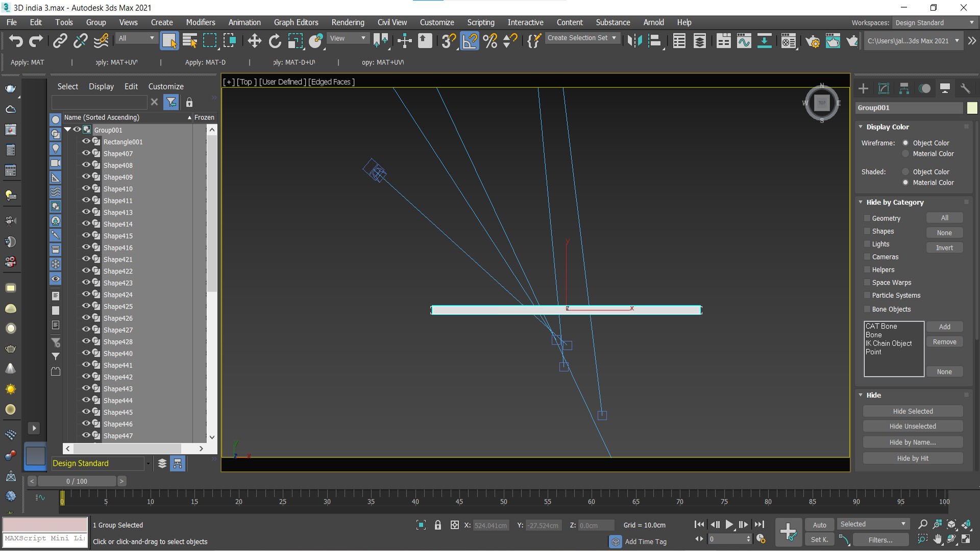This screenshot has height=551, width=980.
Task: Click the Hide Selected button
Action: 913,411
